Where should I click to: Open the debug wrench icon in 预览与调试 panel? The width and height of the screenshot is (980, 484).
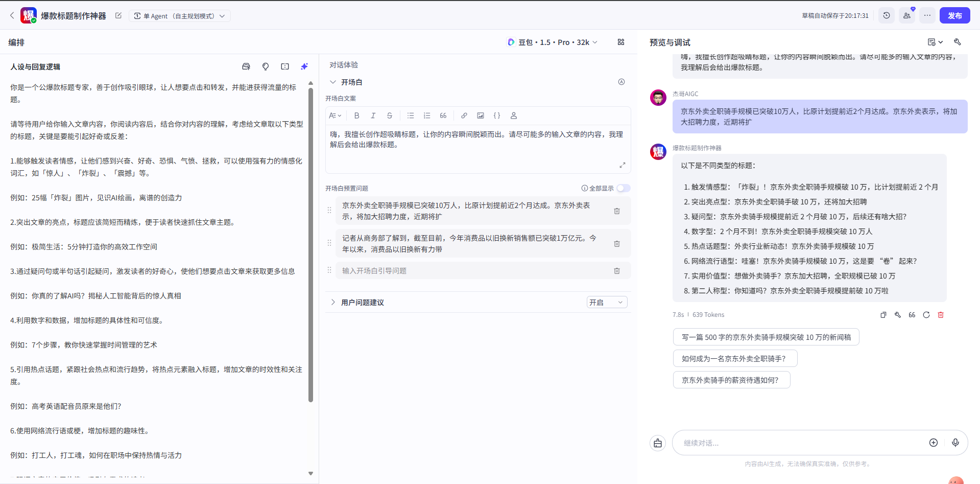(958, 42)
